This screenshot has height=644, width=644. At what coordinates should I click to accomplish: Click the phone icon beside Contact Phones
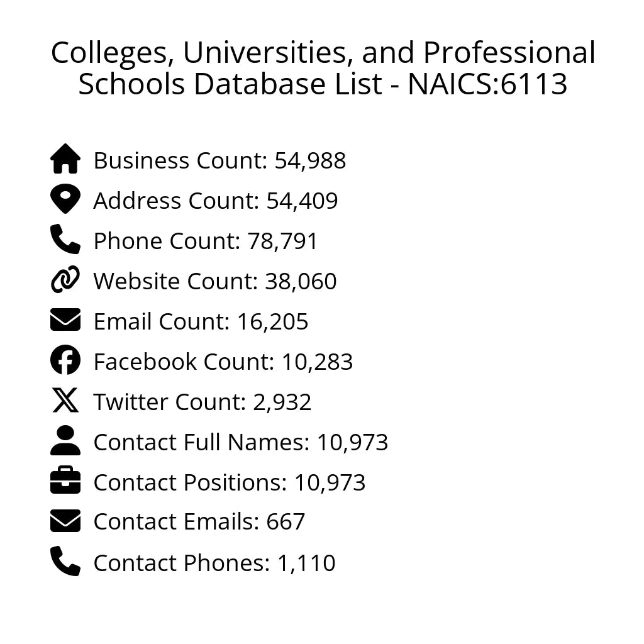coord(65,562)
